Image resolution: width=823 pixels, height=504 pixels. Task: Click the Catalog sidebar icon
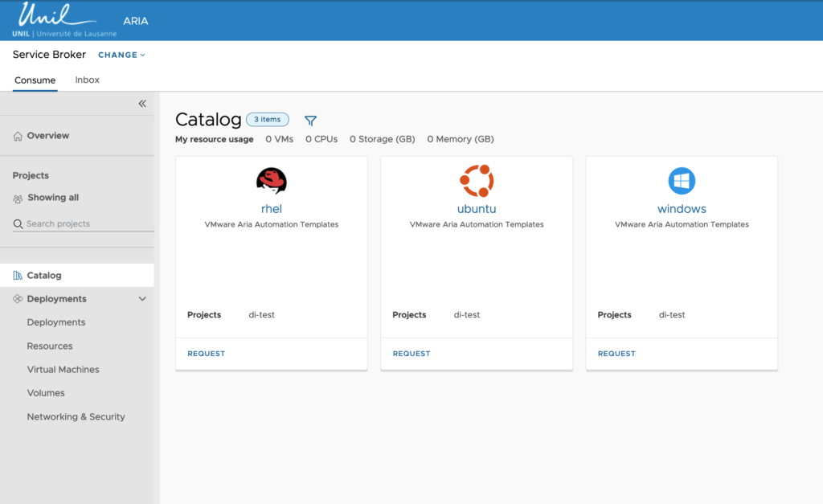[x=18, y=276]
